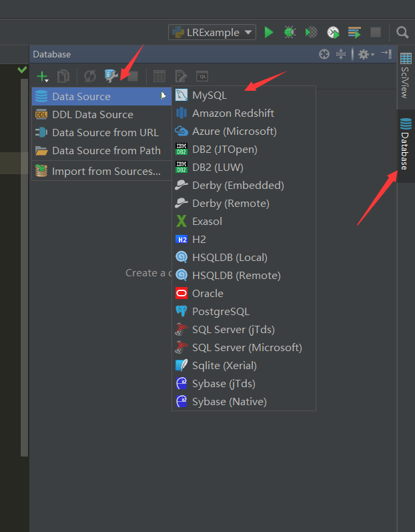This screenshot has width=415, height=532.
Task: Expand the Data Source submenu
Action: [101, 96]
